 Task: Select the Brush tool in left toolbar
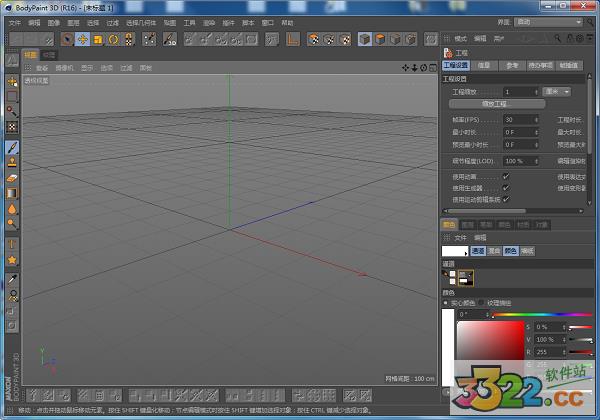(x=12, y=146)
